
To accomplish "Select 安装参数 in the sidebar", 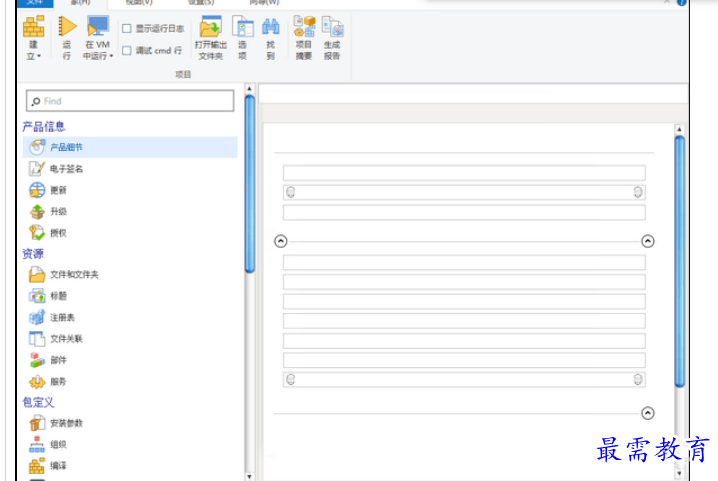I will pyautogui.click(x=56, y=423).
